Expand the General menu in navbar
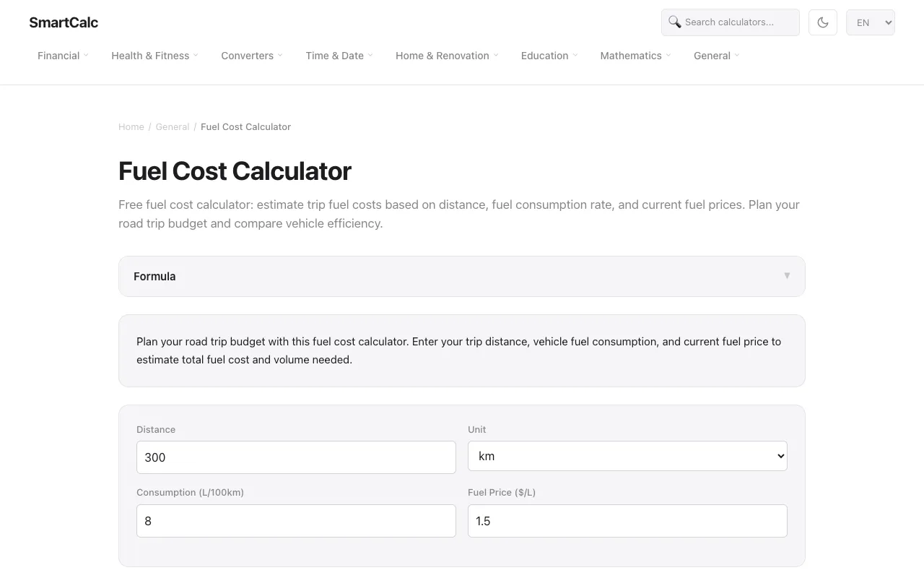Screen dimensions: 924x578 tap(717, 56)
